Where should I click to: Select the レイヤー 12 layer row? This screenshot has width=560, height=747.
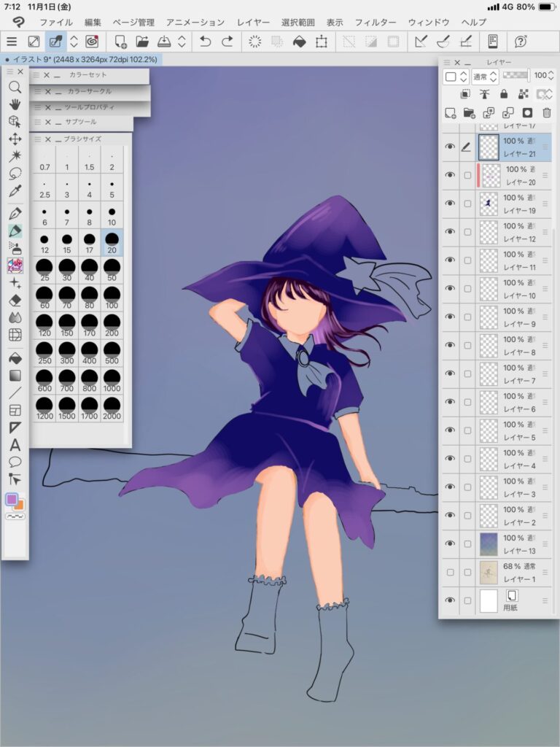point(497,232)
